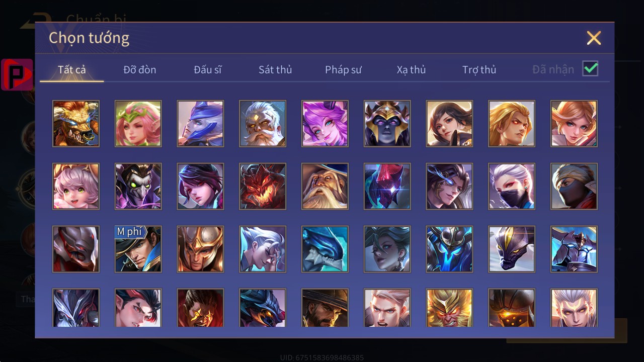644x362 pixels.
Task: Select the masked silver-haired ninja hero
Action: click(x=512, y=186)
